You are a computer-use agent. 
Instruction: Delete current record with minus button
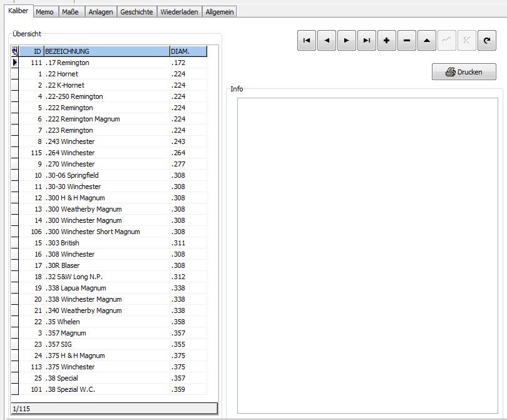pyautogui.click(x=407, y=41)
